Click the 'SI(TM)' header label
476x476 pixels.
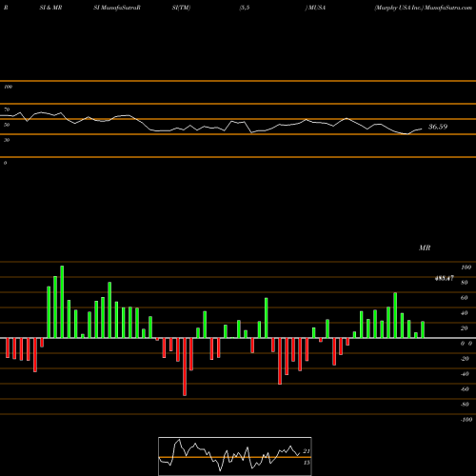click(x=181, y=8)
